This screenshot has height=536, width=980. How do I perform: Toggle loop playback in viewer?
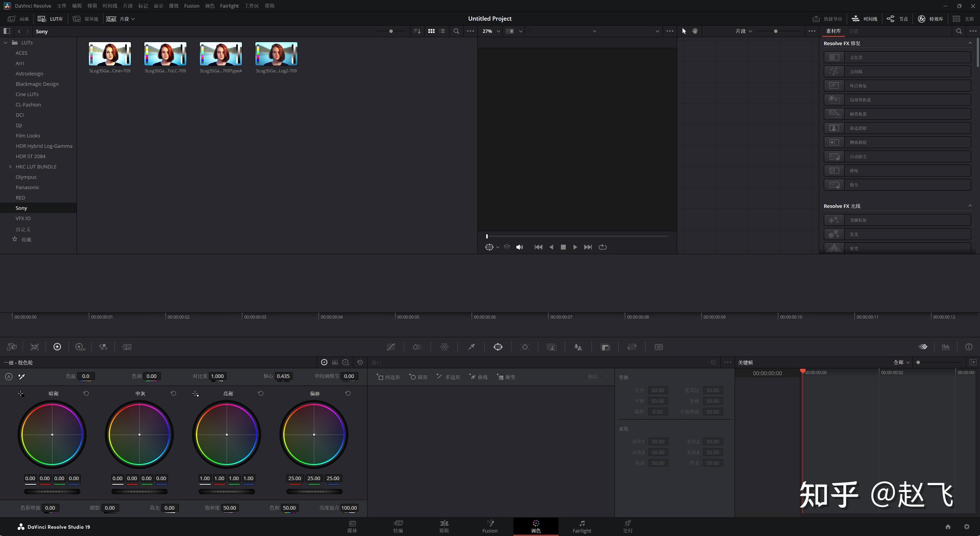[x=603, y=247]
